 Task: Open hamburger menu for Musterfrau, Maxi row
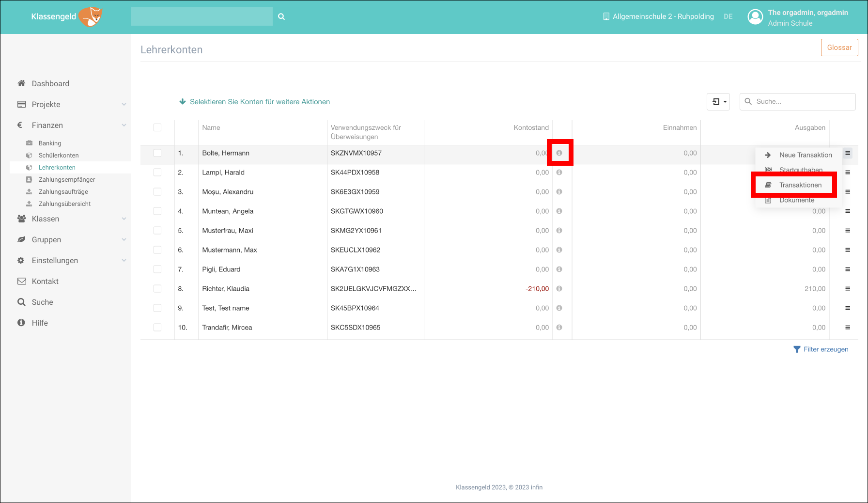pos(848,231)
